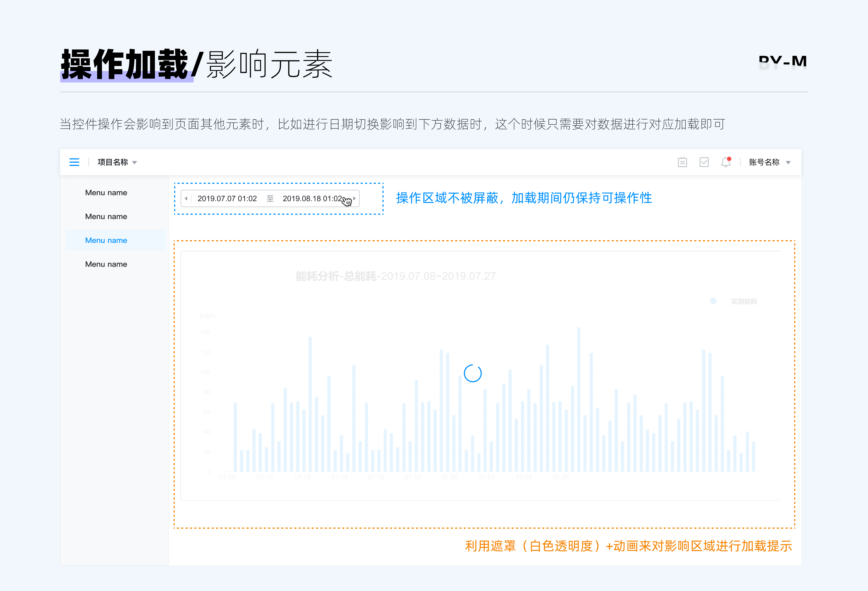The height and width of the screenshot is (591, 868).
Task: Open the notification bell icon
Action: [726, 162]
